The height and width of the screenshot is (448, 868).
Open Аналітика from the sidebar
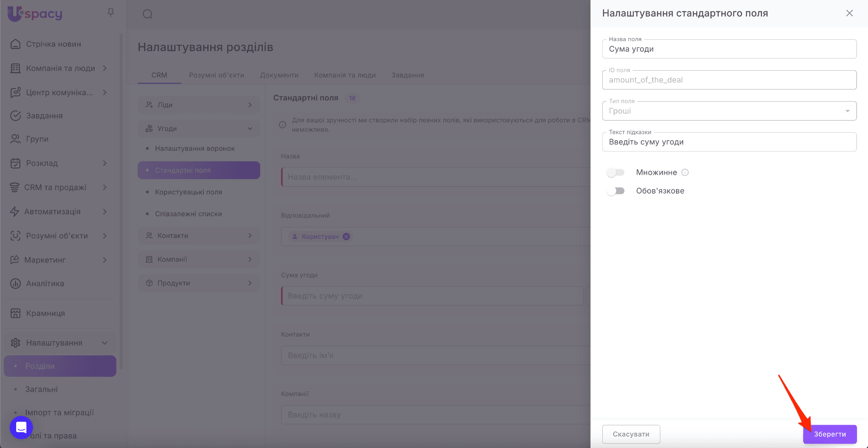[x=45, y=284]
